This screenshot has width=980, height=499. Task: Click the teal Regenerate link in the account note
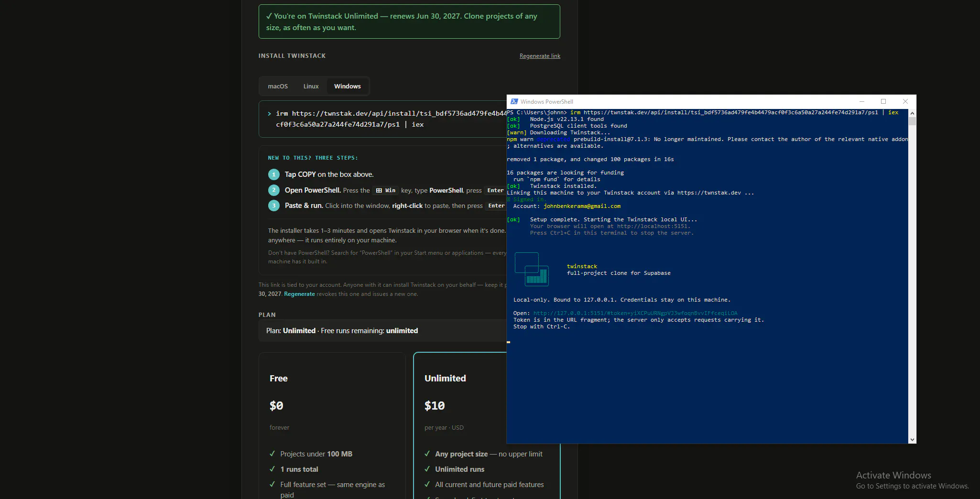[299, 294]
